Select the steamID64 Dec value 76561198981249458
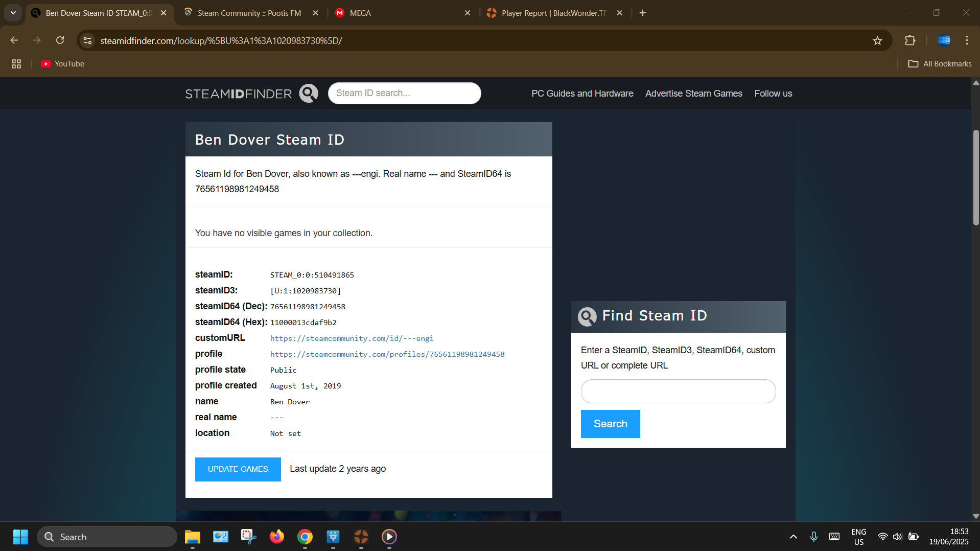This screenshot has height=551, width=980. 308,307
